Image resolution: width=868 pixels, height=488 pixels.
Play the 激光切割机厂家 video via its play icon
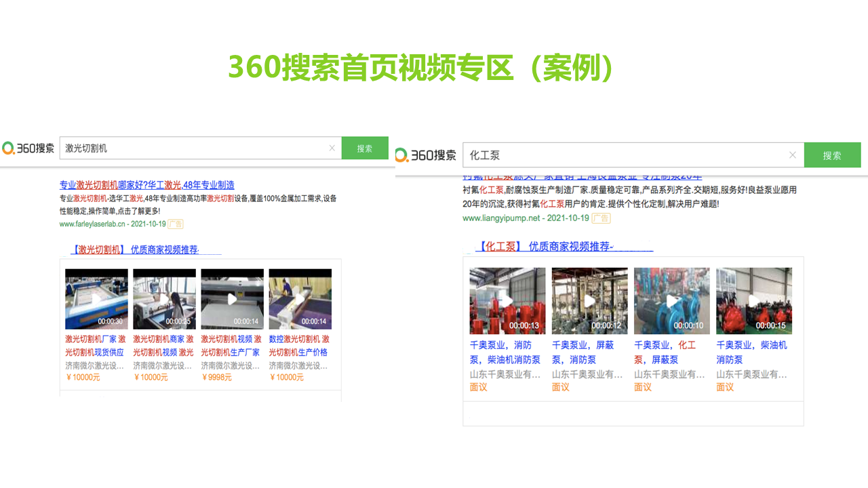(96, 298)
